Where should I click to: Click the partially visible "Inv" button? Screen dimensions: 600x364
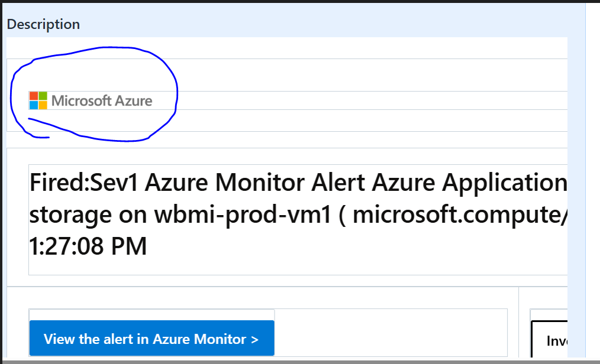550,340
